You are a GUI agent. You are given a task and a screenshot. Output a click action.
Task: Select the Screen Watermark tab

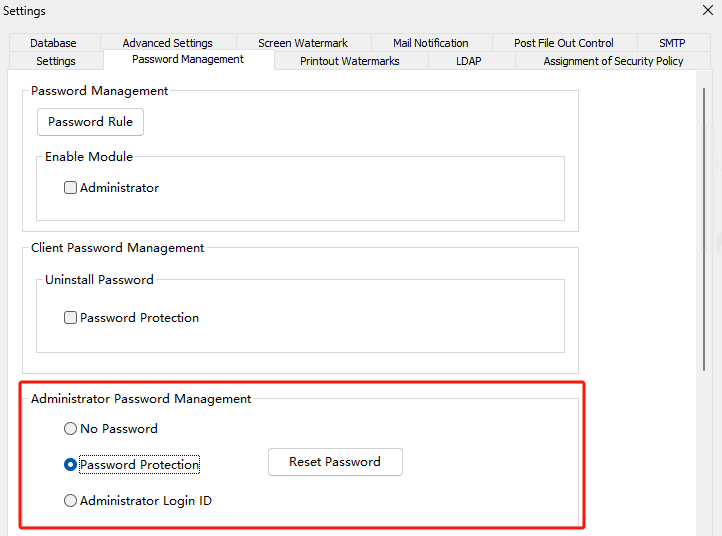303,43
